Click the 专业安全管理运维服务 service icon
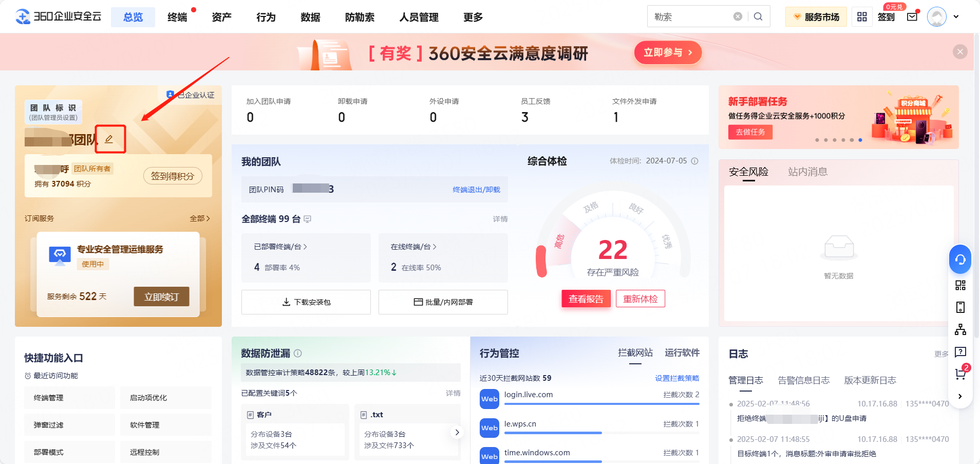The height and width of the screenshot is (464, 980). pos(60,255)
